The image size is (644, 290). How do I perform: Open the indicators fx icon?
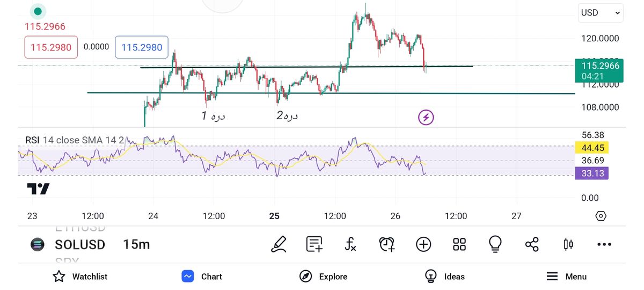point(350,245)
